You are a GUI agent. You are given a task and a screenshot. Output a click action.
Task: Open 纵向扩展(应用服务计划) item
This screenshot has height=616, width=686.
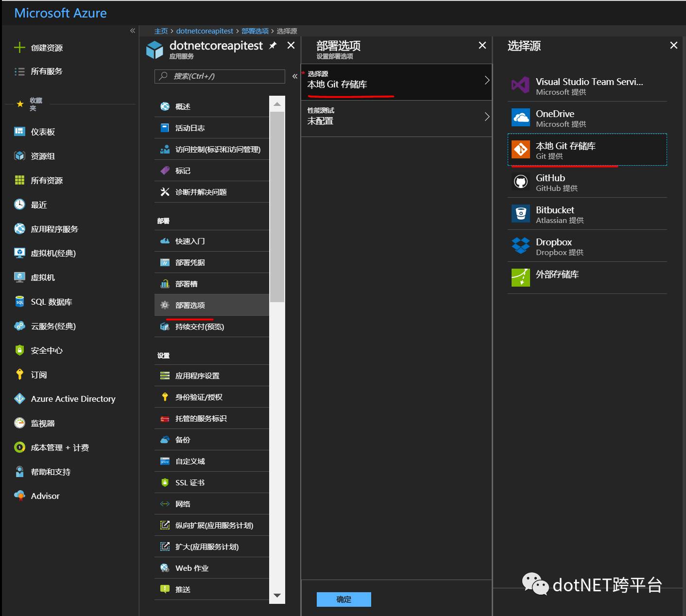(x=212, y=525)
